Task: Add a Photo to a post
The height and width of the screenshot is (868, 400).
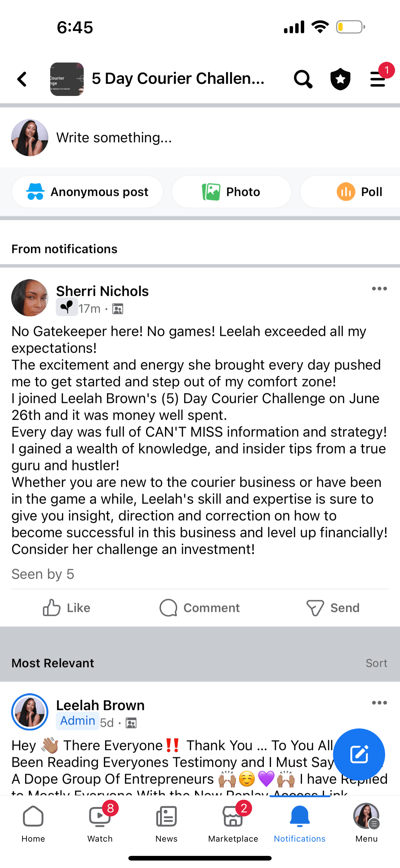Action: [x=231, y=192]
